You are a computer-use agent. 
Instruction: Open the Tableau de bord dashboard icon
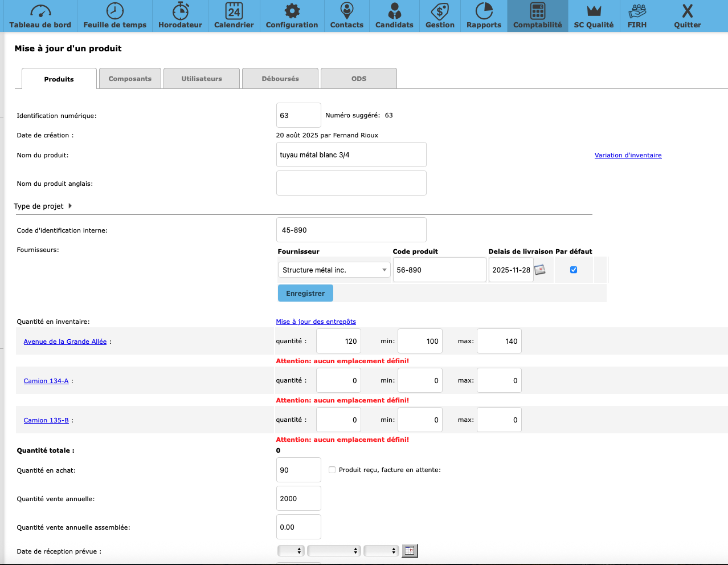(x=40, y=11)
